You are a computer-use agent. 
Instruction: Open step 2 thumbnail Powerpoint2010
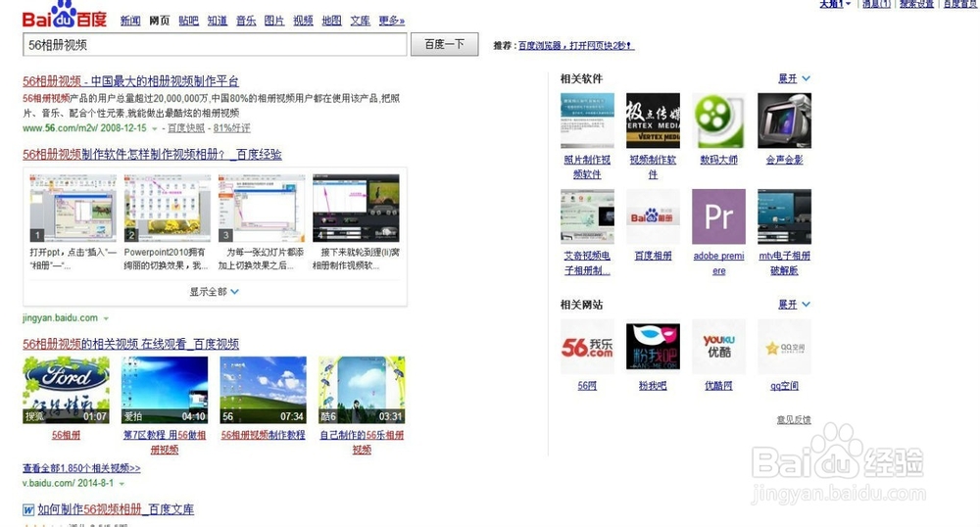coord(167,208)
